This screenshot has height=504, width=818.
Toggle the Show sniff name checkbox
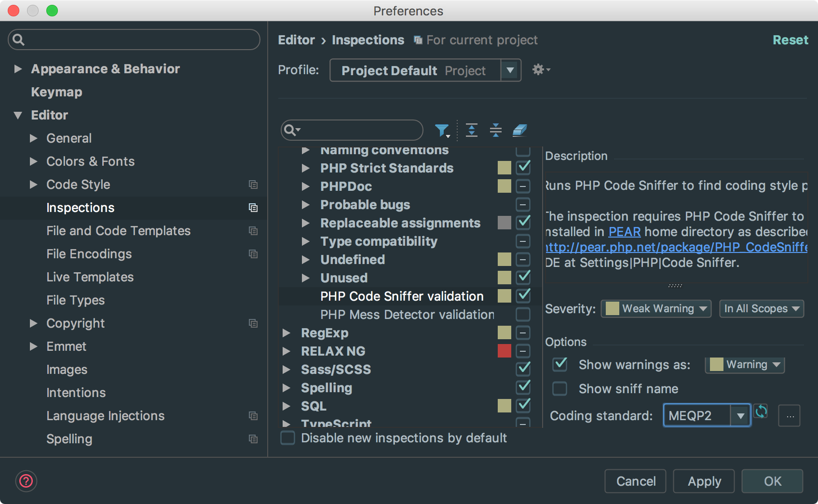[559, 389]
